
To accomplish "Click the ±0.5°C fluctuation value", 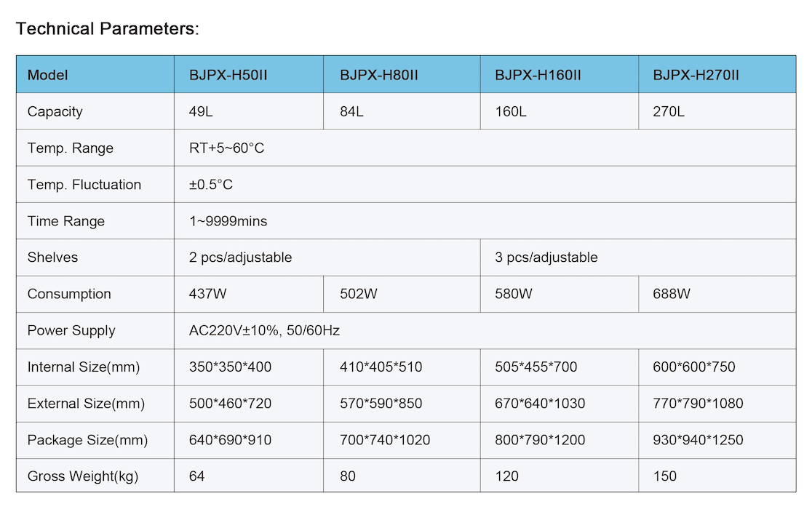I will [x=211, y=185].
